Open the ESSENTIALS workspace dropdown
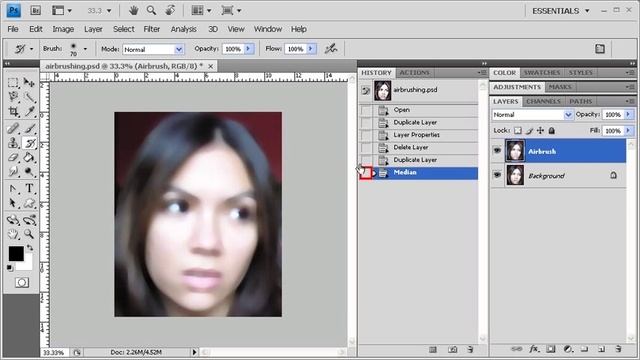This screenshot has width=640, height=360. [x=560, y=11]
